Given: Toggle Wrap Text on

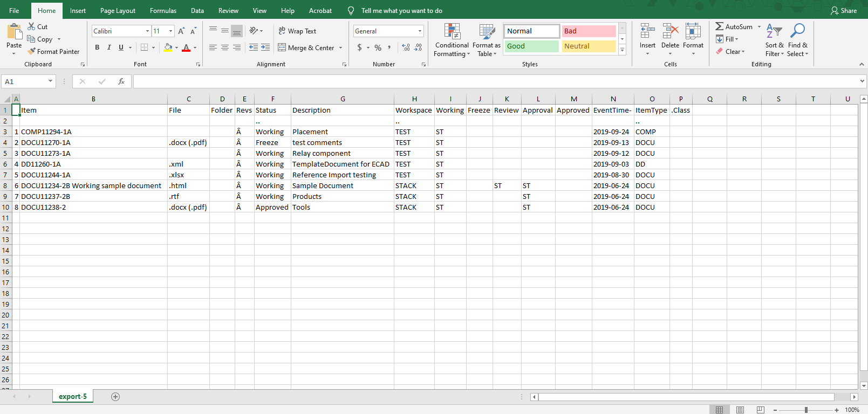Looking at the screenshot, I should click(297, 31).
